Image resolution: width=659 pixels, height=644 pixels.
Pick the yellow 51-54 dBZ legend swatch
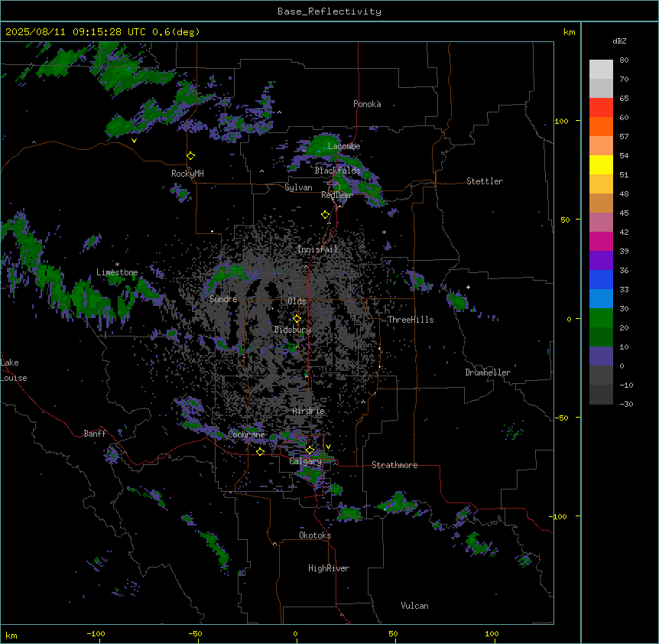[601, 164]
